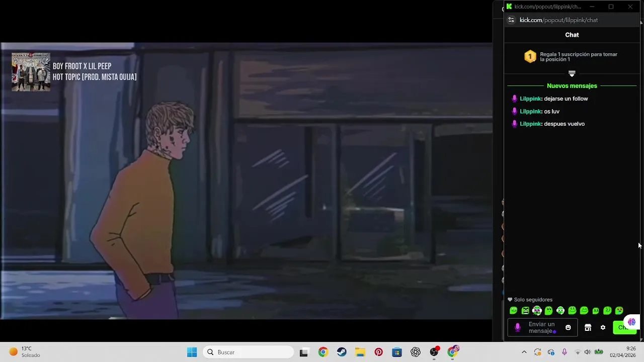This screenshot has height=362, width=644.
Task: Open the weather widget showing 13°C
Action: pyautogui.click(x=25, y=352)
